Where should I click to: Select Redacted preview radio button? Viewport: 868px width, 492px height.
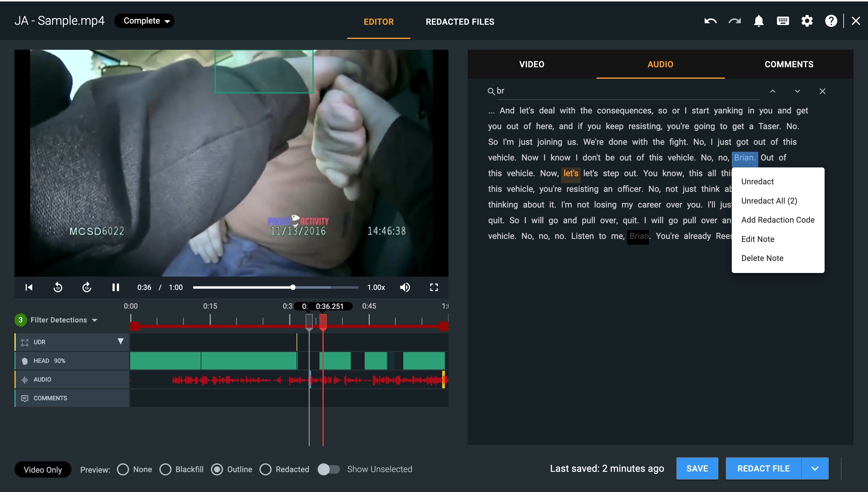(265, 469)
